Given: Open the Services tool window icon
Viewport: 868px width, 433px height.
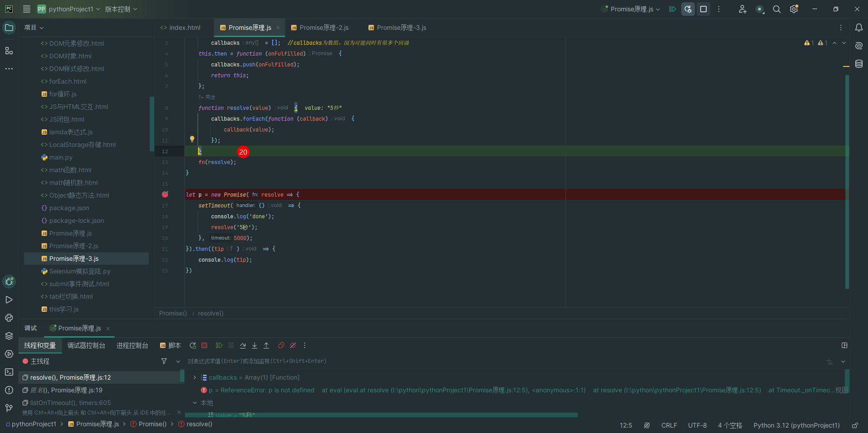Looking at the screenshot, I should 9,354.
